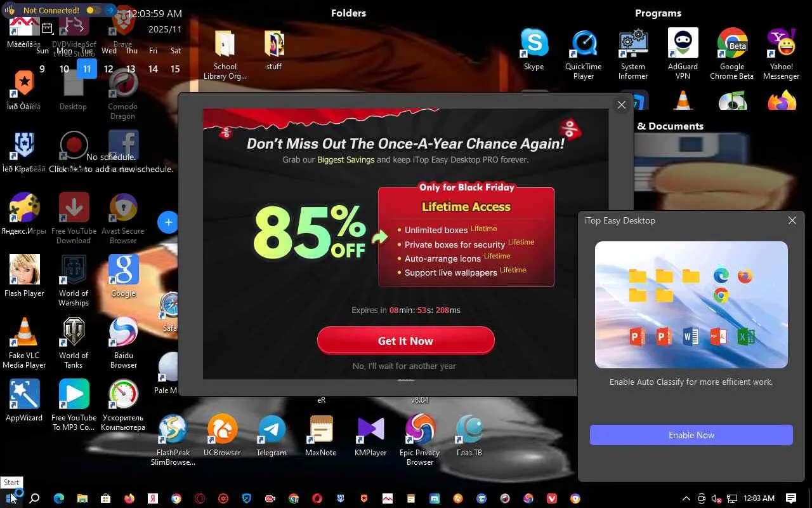
Task: Launch the Free YouTube To MP3 Converter shortcut
Action: 74,405
